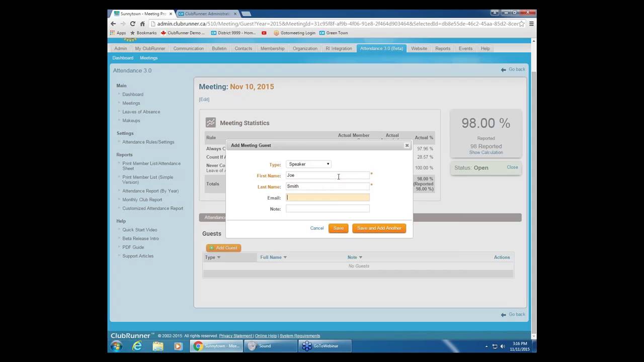
Task: Open the Apps bookmark shortcut
Action: [x=118, y=33]
